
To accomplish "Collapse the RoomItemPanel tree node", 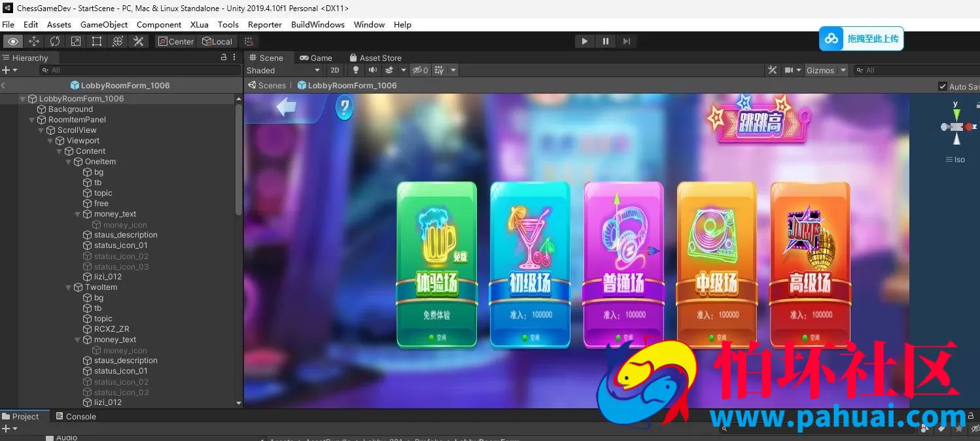I will click(32, 120).
